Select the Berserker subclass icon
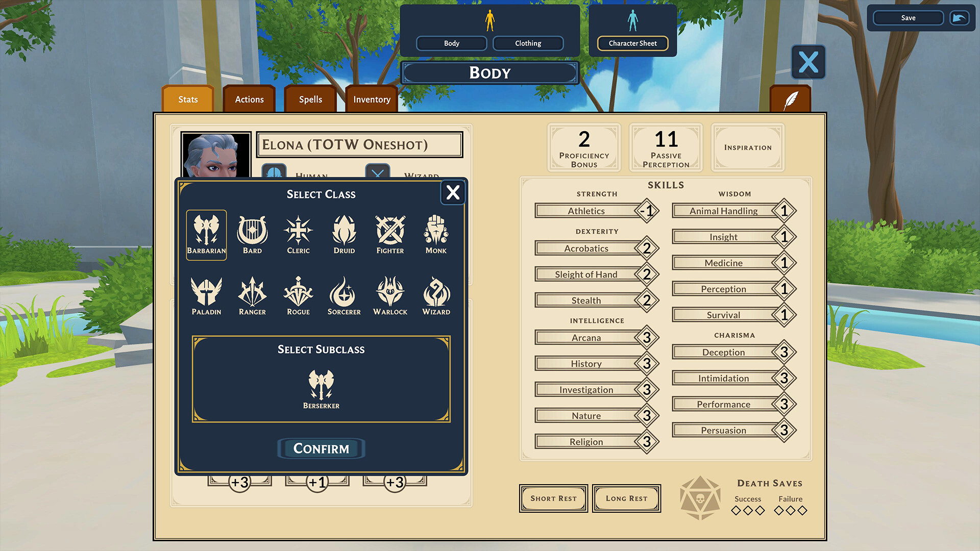 321,383
